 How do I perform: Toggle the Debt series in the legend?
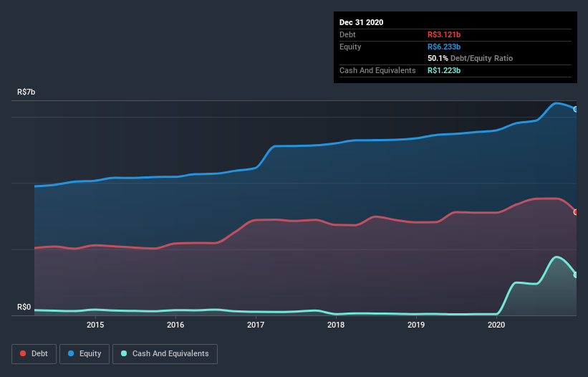[x=34, y=354]
